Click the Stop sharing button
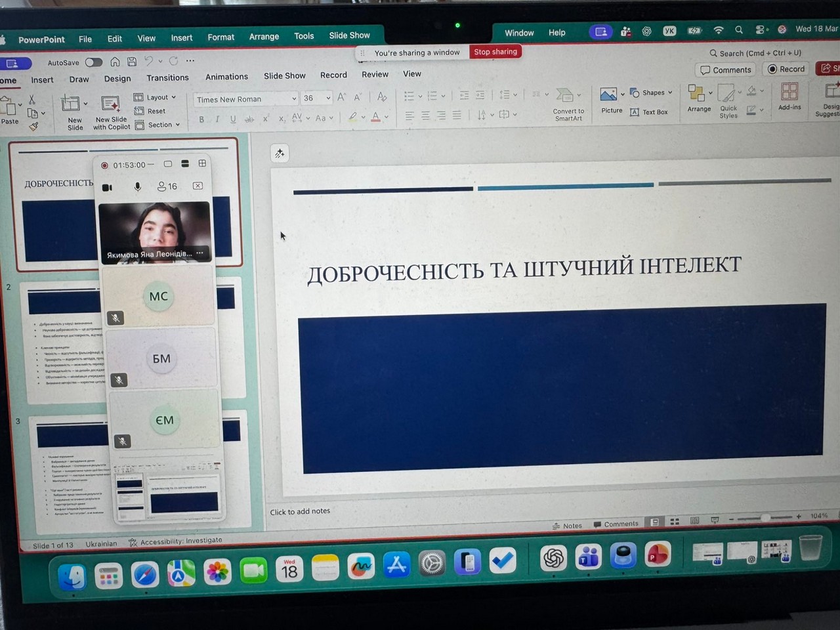 [495, 52]
